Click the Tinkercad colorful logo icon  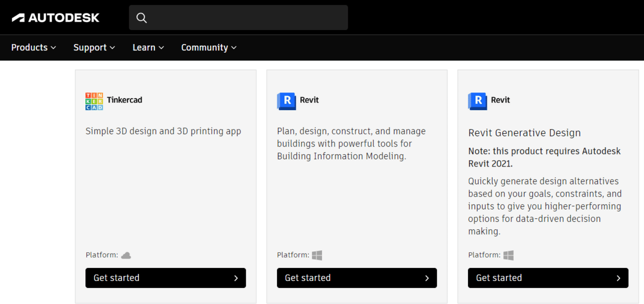point(94,101)
